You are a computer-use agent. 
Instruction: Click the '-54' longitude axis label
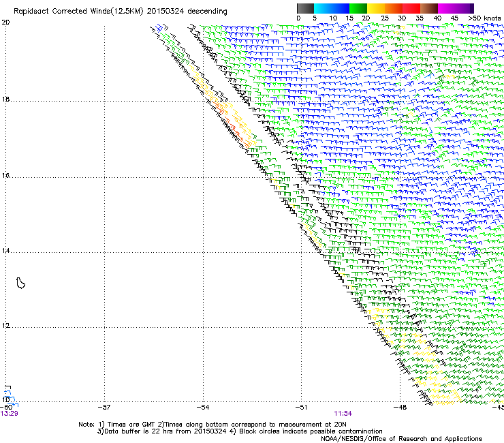[203, 408]
